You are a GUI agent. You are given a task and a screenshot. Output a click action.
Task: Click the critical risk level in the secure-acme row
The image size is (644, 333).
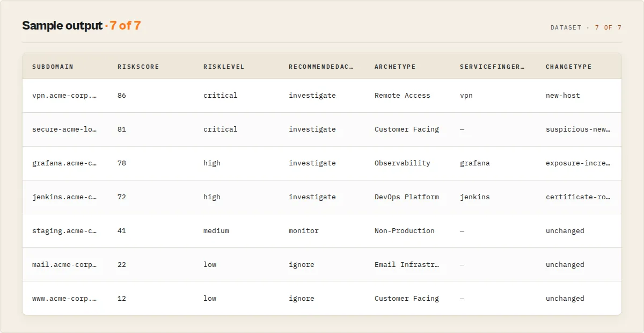[220, 129]
